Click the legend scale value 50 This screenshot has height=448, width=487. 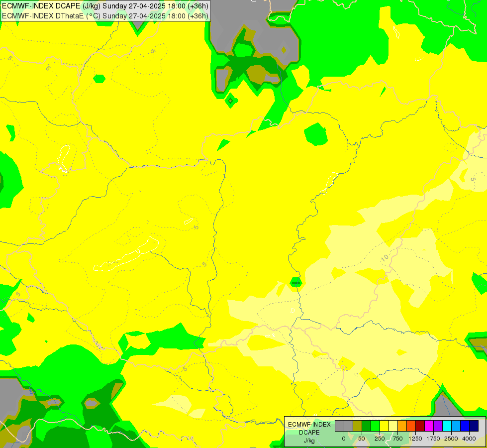(x=362, y=439)
